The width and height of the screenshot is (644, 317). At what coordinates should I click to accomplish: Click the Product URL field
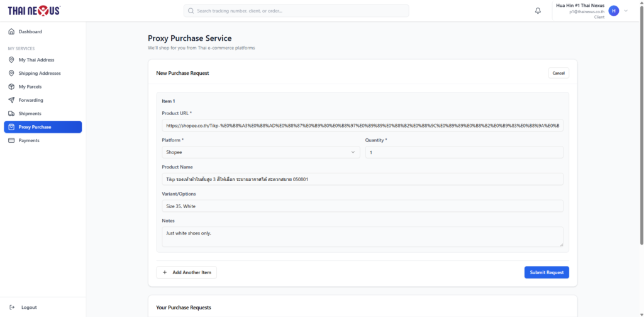tap(363, 125)
